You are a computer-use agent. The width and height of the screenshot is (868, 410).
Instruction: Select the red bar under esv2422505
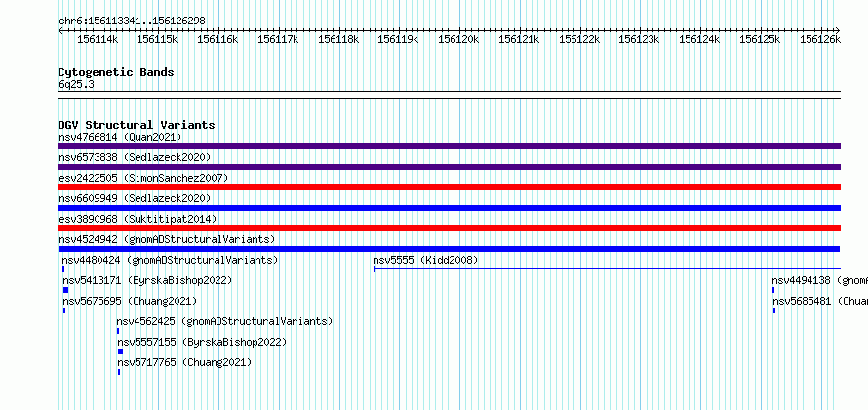[449, 187]
